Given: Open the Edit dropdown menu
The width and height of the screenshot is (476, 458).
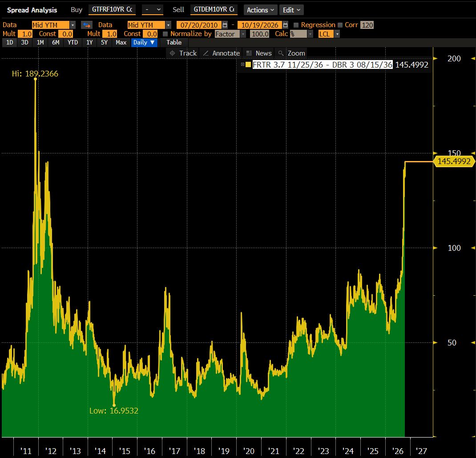Looking at the screenshot, I should 291,10.
